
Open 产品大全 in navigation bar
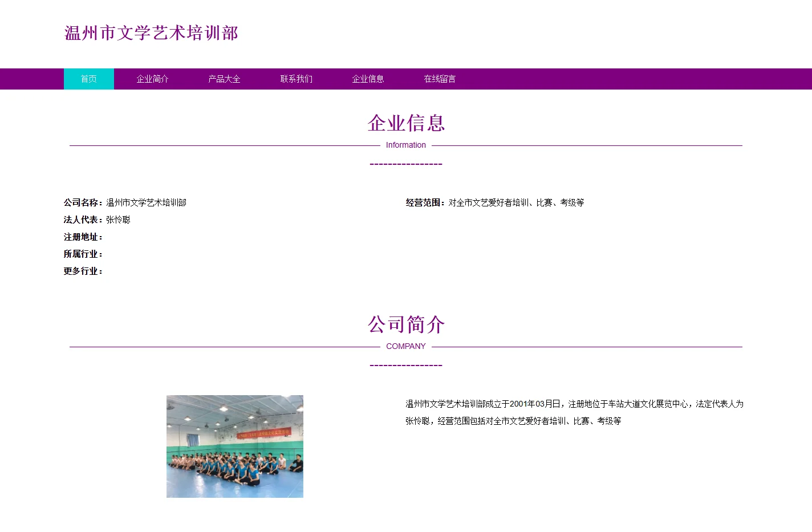pyautogui.click(x=224, y=79)
